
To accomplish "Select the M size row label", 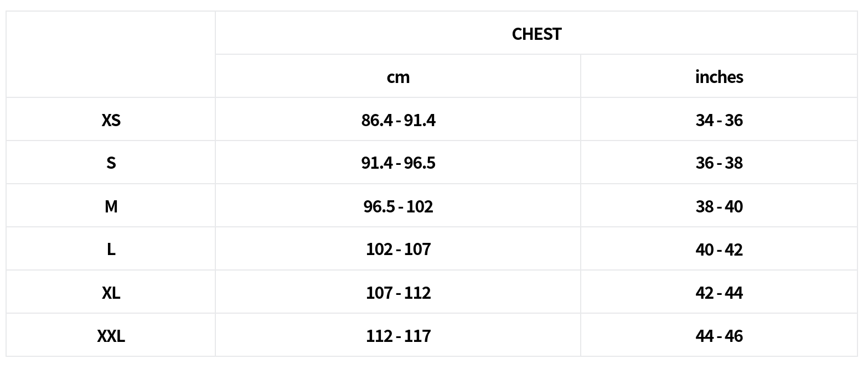I will click(111, 206).
